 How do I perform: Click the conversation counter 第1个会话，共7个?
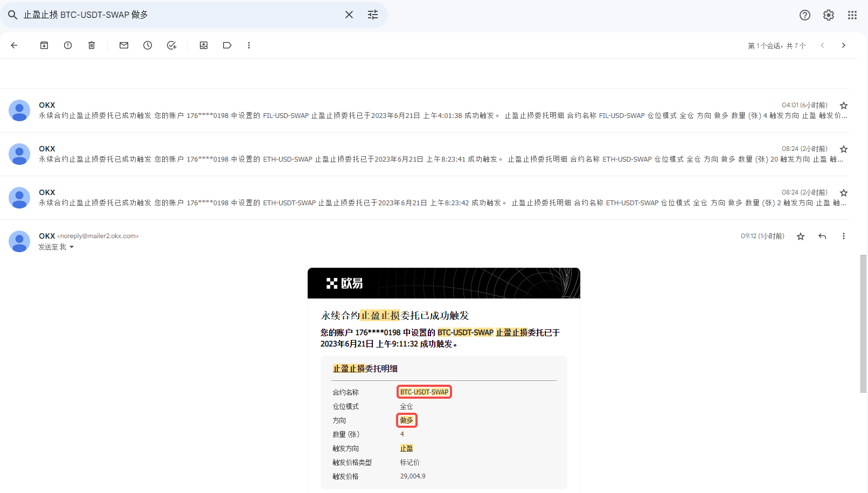(x=776, y=46)
